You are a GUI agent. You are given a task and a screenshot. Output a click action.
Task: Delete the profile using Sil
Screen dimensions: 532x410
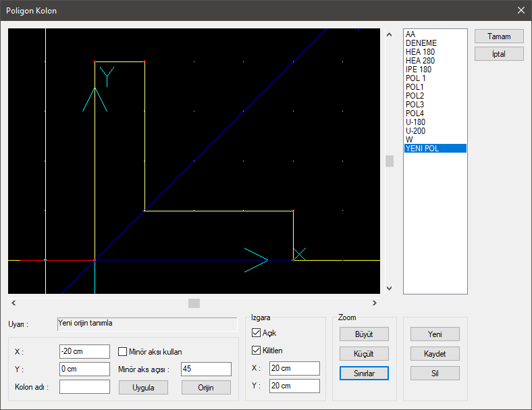435,373
